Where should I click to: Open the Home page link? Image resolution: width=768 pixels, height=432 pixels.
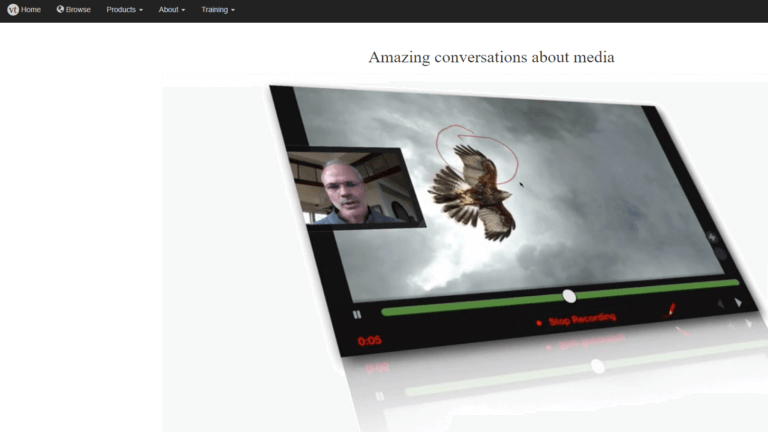[x=31, y=10]
